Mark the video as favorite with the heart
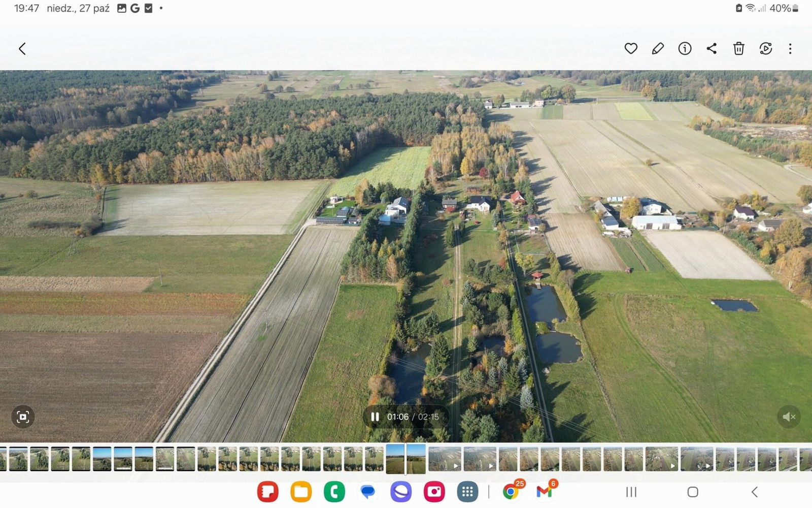Viewport: 812px width, 508px height. click(631, 49)
